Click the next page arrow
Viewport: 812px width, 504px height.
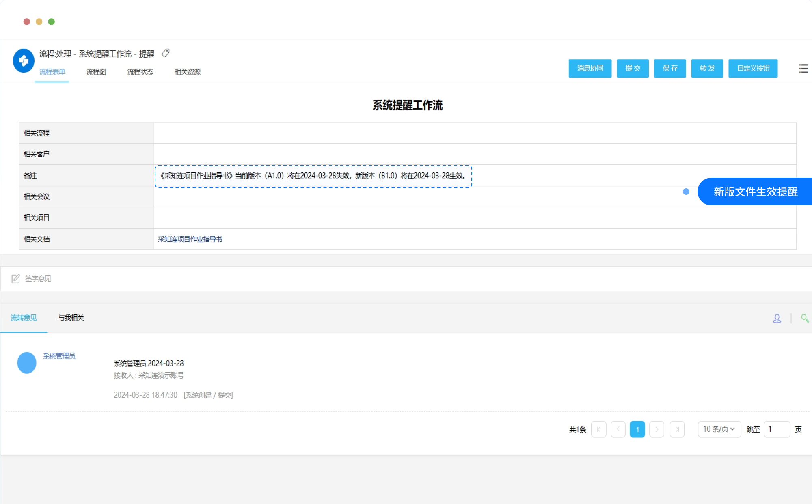point(657,429)
